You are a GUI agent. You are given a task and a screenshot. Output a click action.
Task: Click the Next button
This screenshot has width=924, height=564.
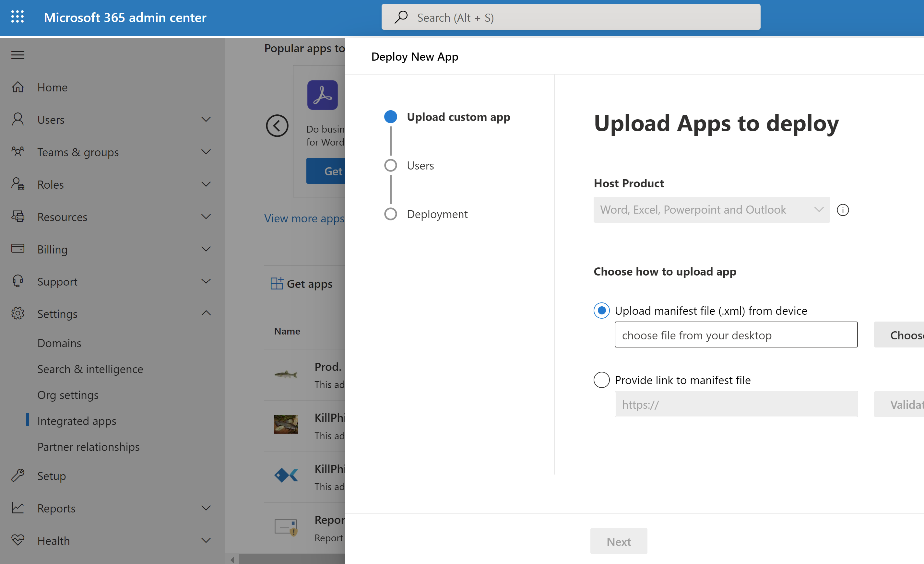(618, 541)
